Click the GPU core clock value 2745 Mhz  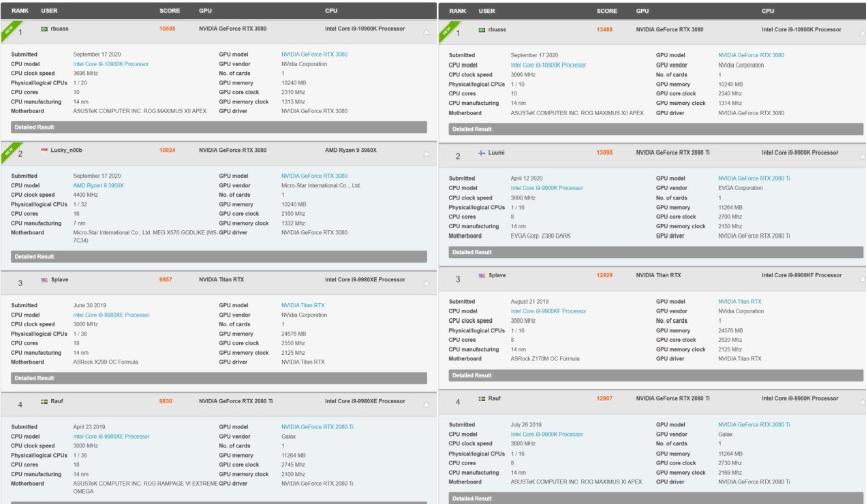click(x=294, y=465)
